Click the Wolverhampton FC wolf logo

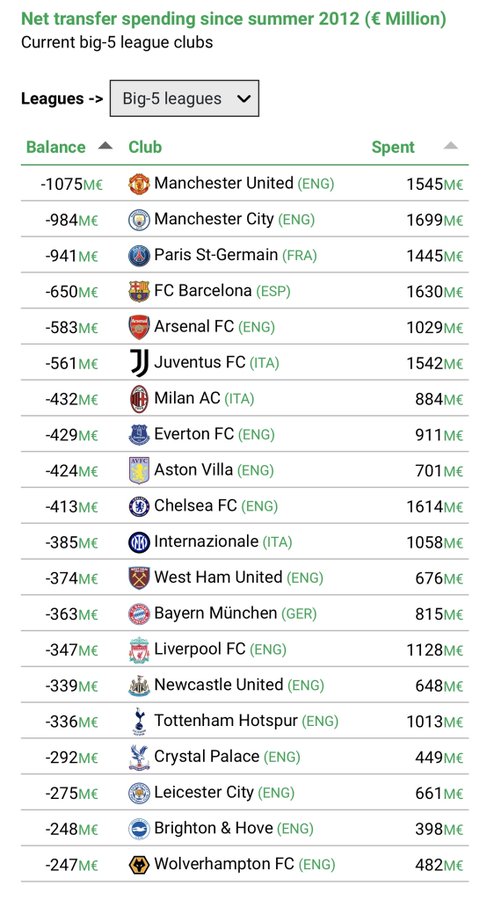[139, 864]
